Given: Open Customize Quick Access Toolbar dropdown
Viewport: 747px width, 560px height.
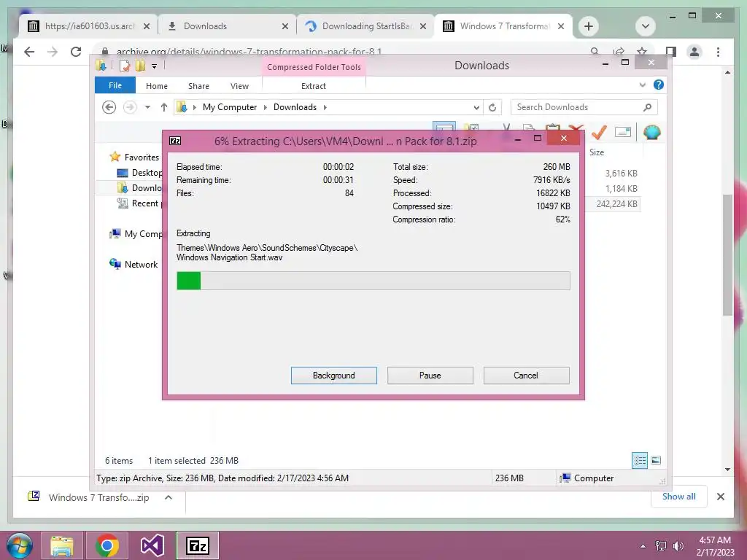Looking at the screenshot, I should tap(155, 66).
